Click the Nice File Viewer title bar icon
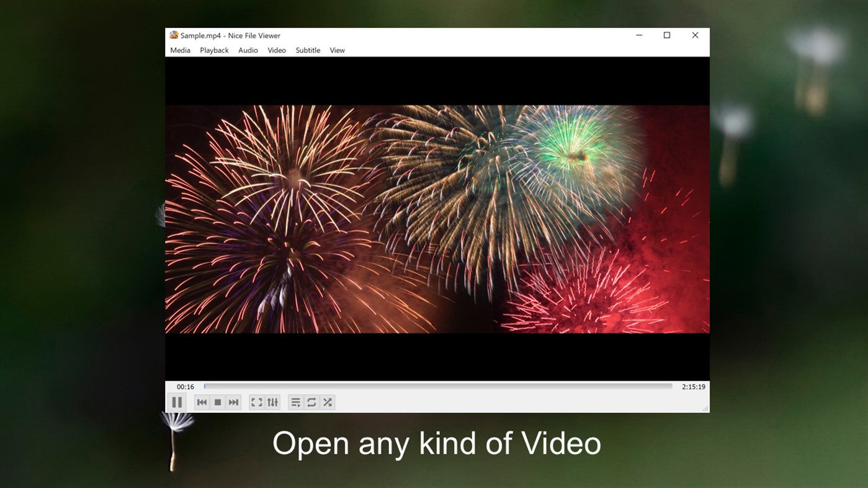The image size is (868, 488). click(x=172, y=35)
